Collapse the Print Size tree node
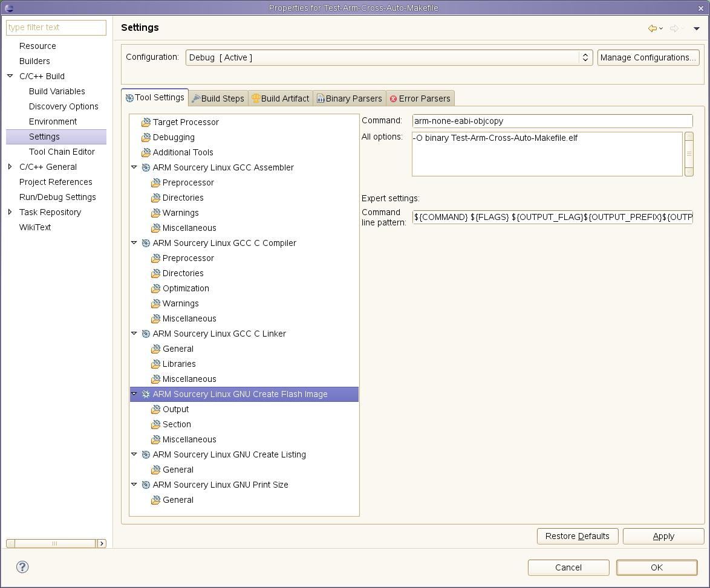The image size is (710, 588). (x=134, y=485)
